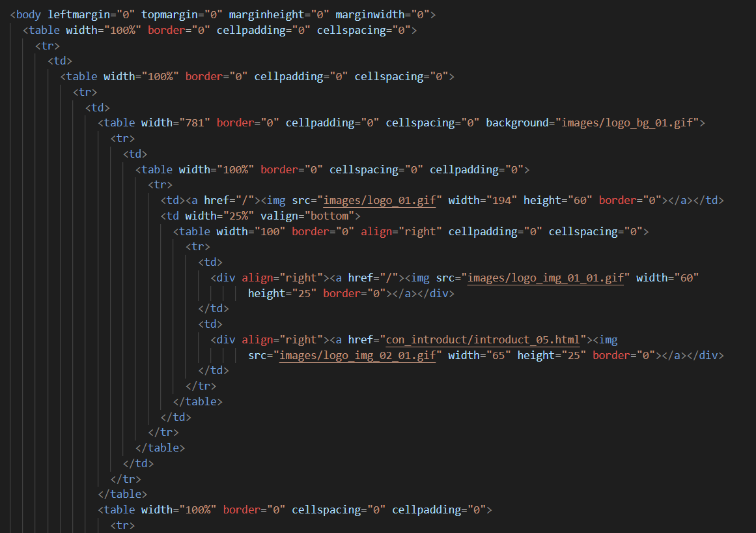Place cursor on the body tag

pyautogui.click(x=25, y=14)
